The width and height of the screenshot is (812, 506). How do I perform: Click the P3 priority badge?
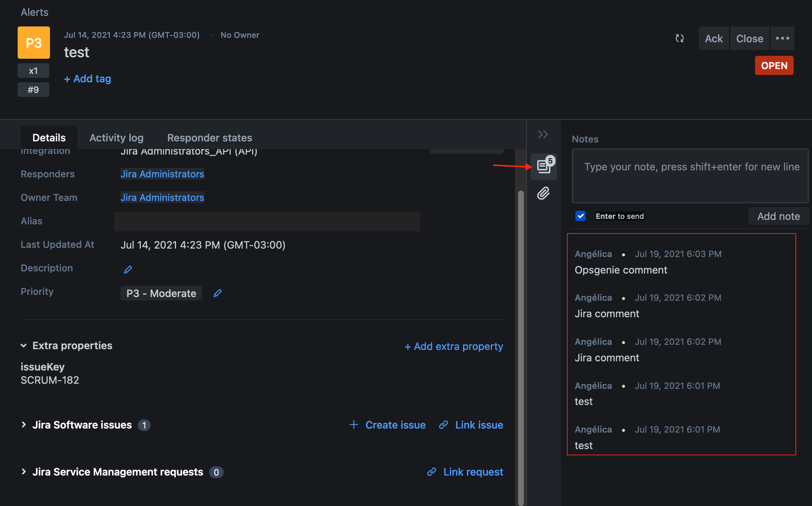tap(33, 42)
